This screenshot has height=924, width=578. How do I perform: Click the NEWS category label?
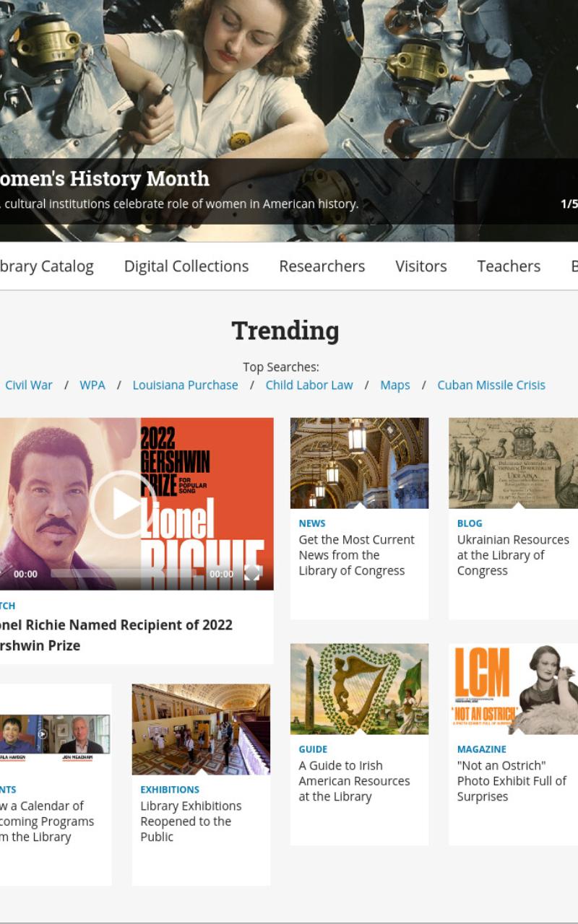tap(312, 523)
